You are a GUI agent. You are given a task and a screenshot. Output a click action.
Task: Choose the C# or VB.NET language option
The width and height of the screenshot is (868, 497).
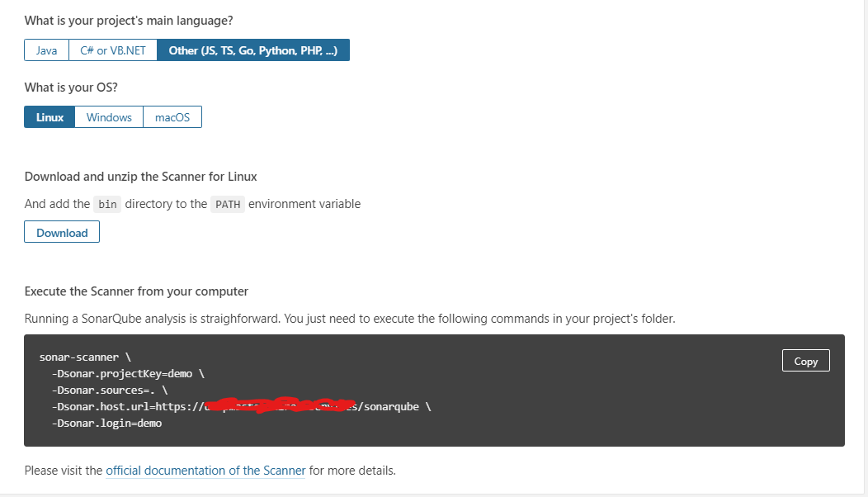113,50
